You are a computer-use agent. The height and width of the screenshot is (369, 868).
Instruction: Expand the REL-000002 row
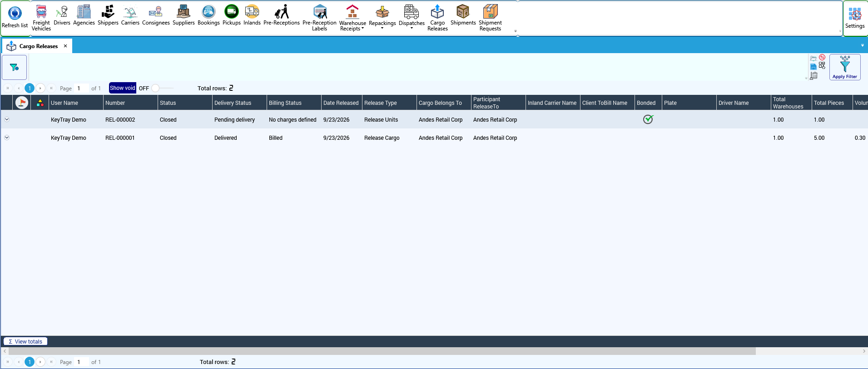click(x=7, y=119)
